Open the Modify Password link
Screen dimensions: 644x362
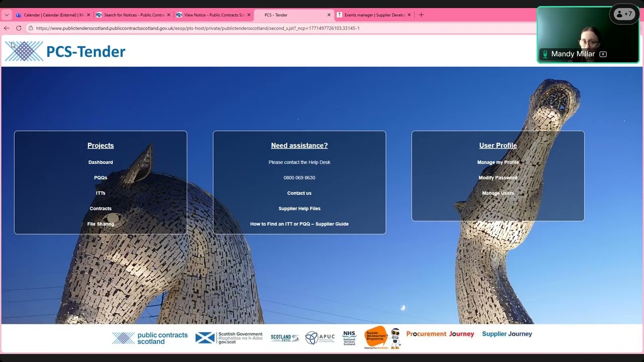point(498,177)
